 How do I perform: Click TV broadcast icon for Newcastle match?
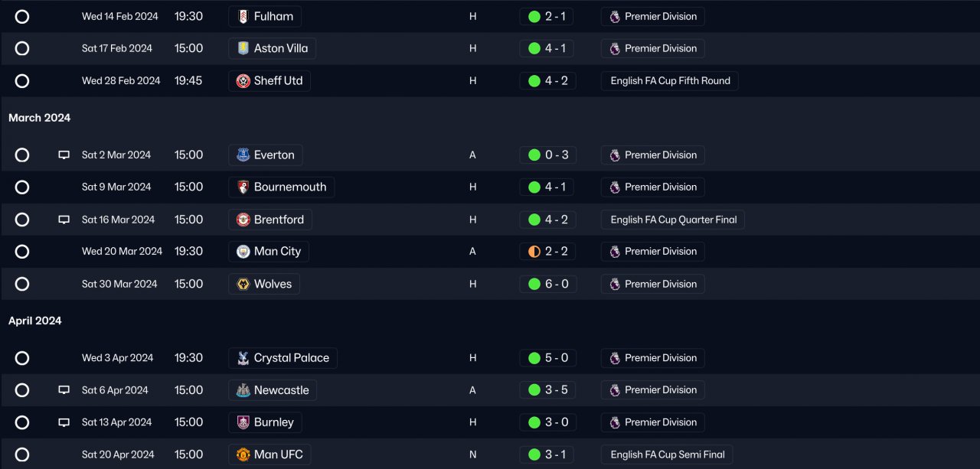coord(64,390)
